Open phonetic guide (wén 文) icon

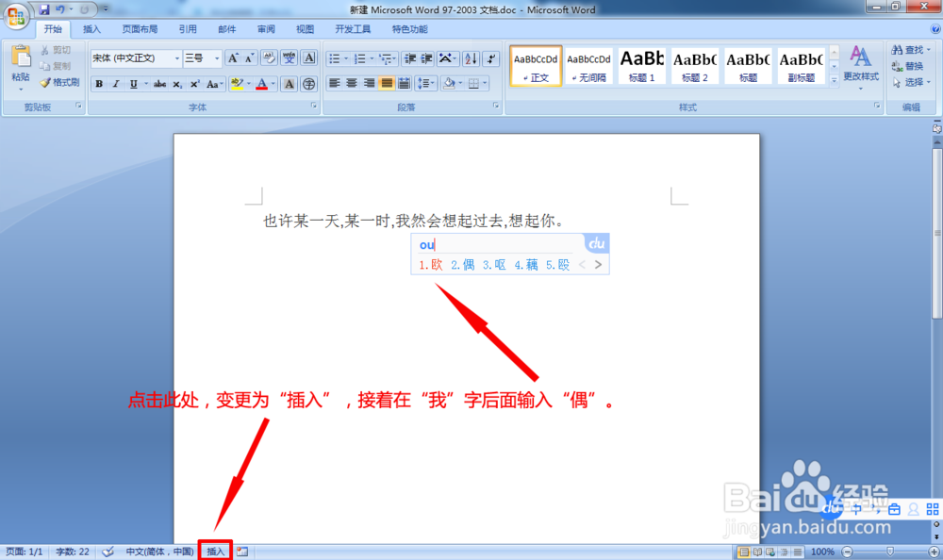290,58
